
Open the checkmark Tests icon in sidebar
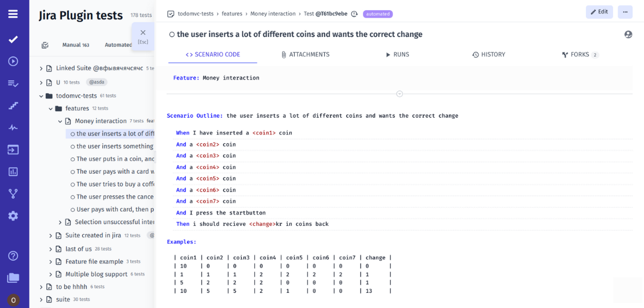tap(13, 39)
